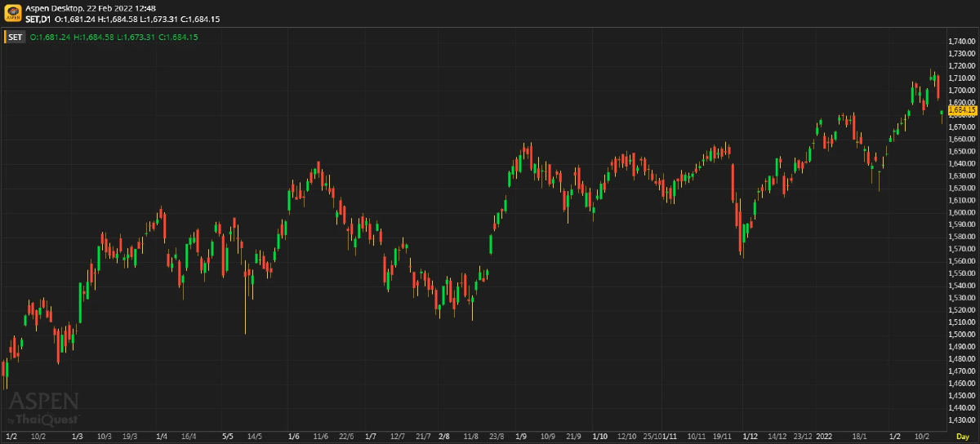
Task: Click the 16/4 date axis label
Action: pos(189,437)
